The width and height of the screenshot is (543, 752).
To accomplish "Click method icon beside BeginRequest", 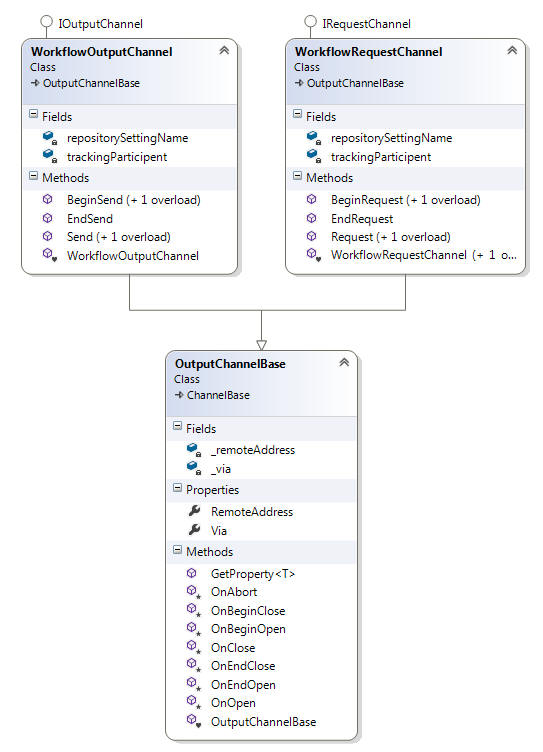I will 312,199.
